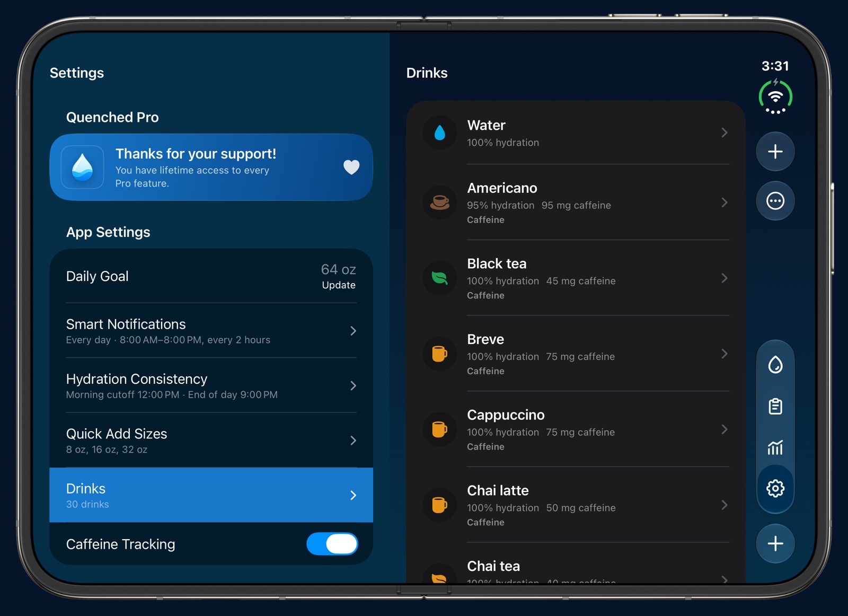Image resolution: width=848 pixels, height=616 pixels.
Task: Expand Hydration Consistency chevron
Action: [x=353, y=385]
